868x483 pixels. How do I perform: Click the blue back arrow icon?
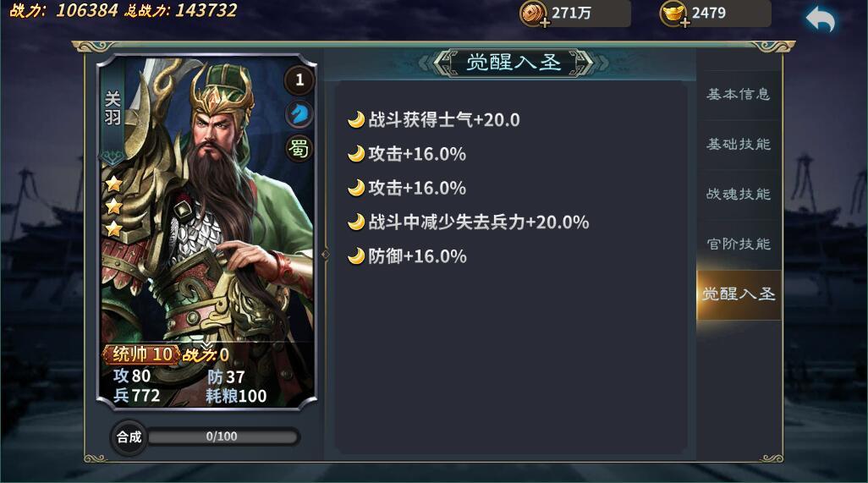(x=821, y=19)
